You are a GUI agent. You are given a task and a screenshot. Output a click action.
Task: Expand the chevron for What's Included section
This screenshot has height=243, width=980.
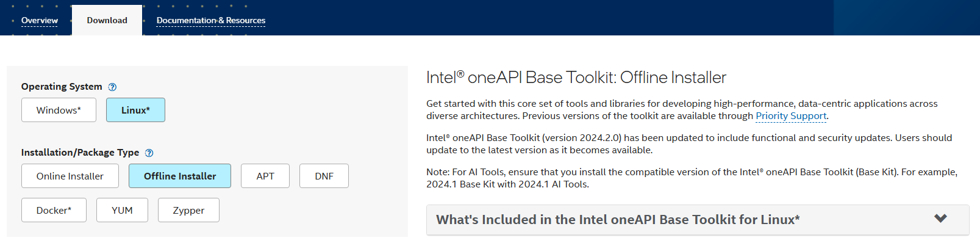click(x=940, y=219)
